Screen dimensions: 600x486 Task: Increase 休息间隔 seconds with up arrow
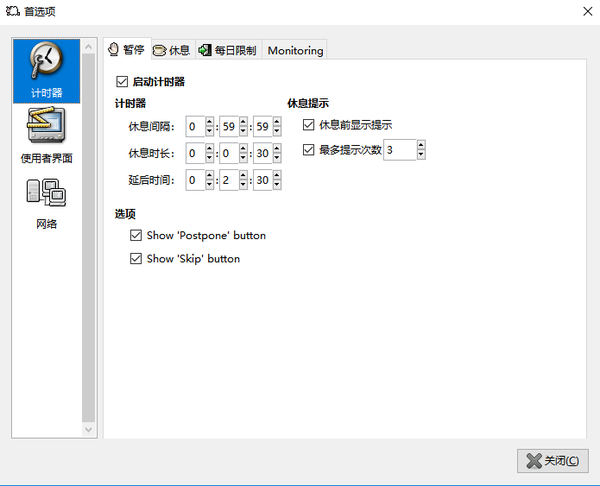[277, 122]
